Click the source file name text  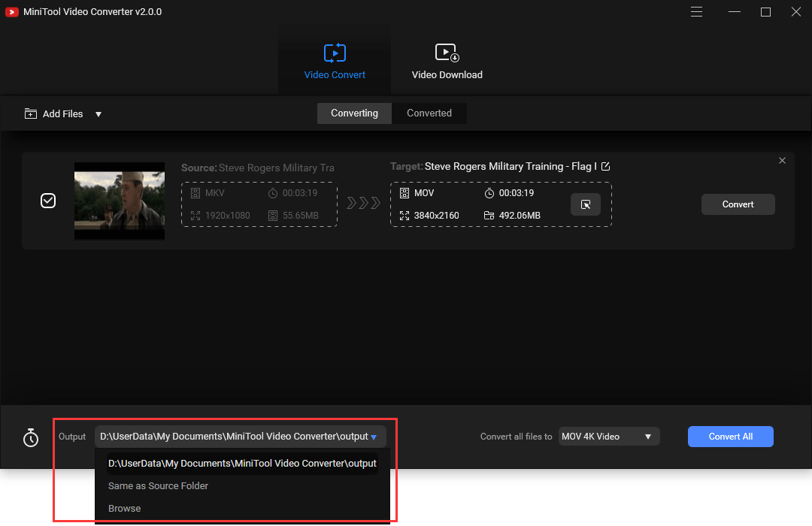point(277,168)
